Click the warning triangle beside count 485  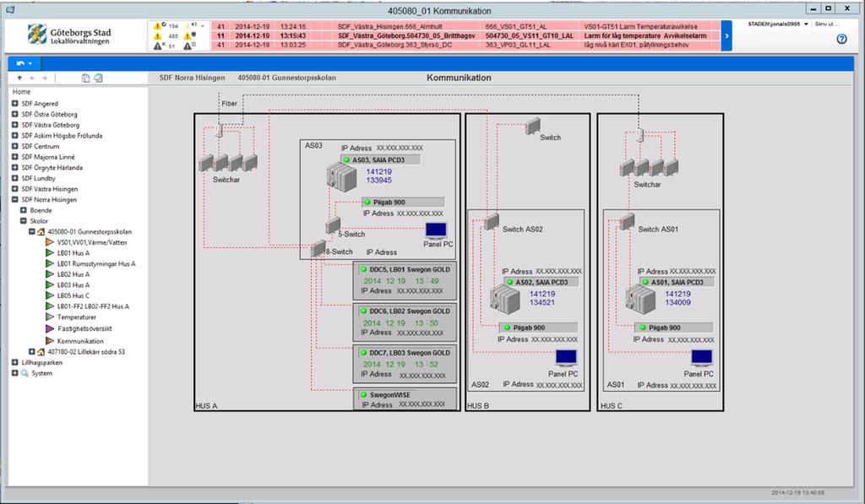[158, 35]
